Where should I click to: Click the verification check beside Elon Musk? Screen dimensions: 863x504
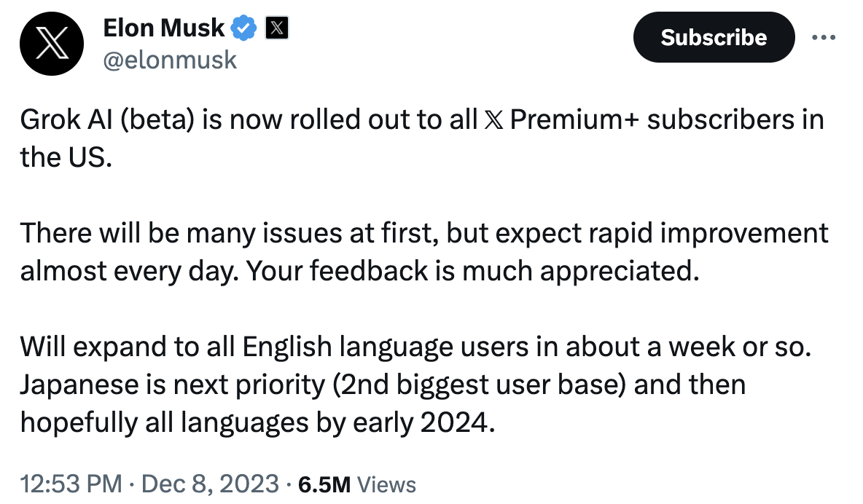243,28
